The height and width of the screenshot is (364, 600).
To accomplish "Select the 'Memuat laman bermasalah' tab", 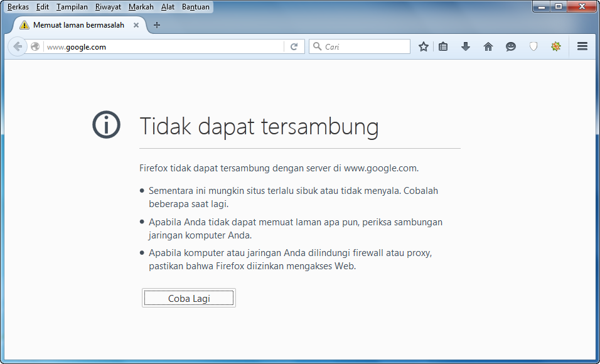I will click(x=78, y=25).
